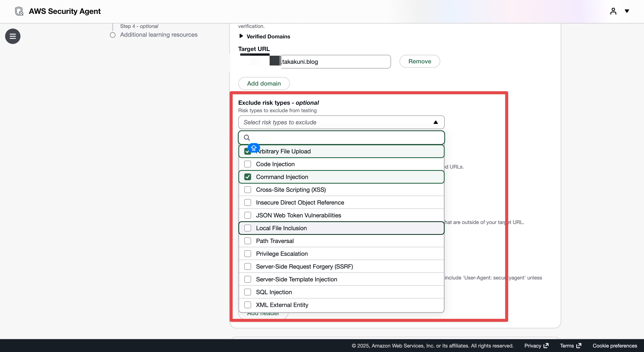Select the Local File Inclusion option

click(281, 228)
